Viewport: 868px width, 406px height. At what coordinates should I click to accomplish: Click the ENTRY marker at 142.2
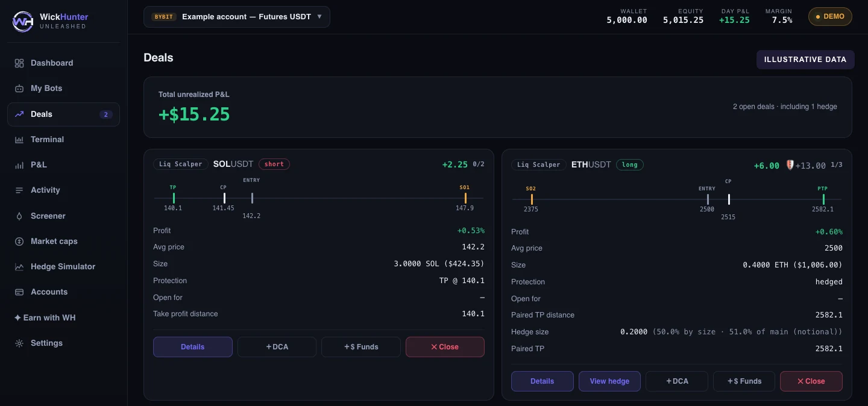(252, 198)
